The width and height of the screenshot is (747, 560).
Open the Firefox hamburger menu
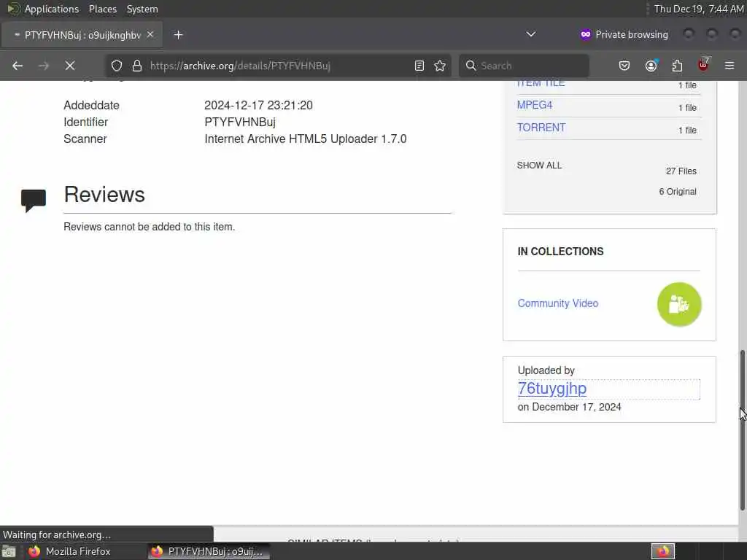(x=729, y=66)
